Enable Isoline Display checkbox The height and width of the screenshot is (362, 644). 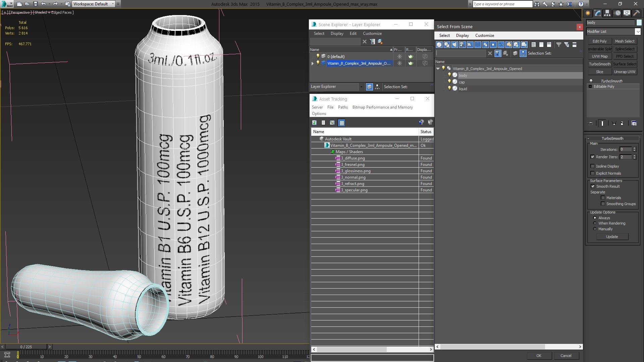coord(592,166)
